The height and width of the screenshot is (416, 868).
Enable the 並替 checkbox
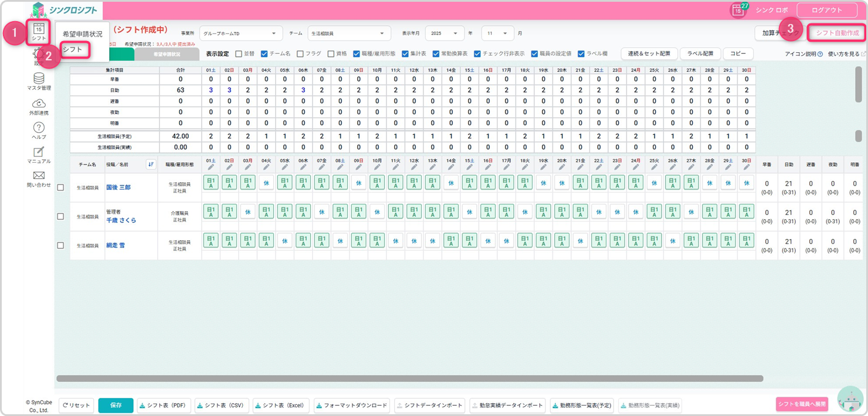tap(238, 54)
